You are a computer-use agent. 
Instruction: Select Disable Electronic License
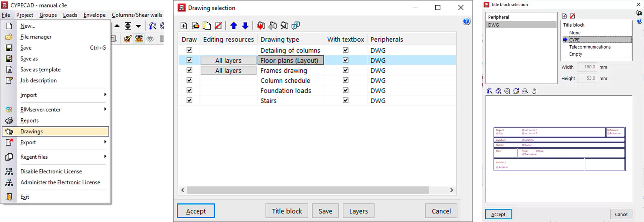click(x=55, y=171)
